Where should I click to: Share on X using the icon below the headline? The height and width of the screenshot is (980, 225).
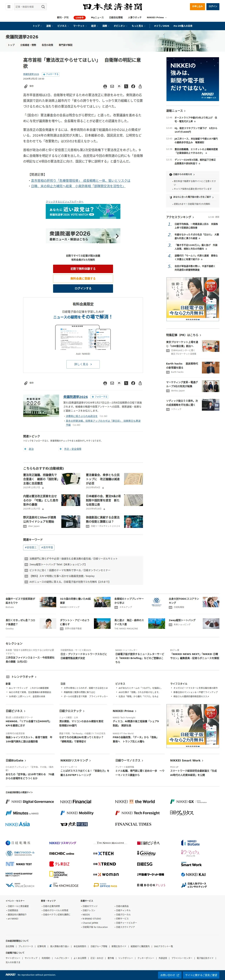(x=126, y=86)
